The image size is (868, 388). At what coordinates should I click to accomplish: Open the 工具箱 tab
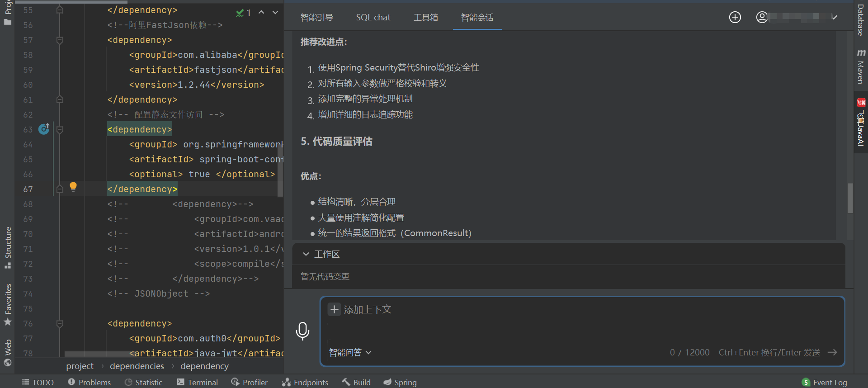point(425,17)
